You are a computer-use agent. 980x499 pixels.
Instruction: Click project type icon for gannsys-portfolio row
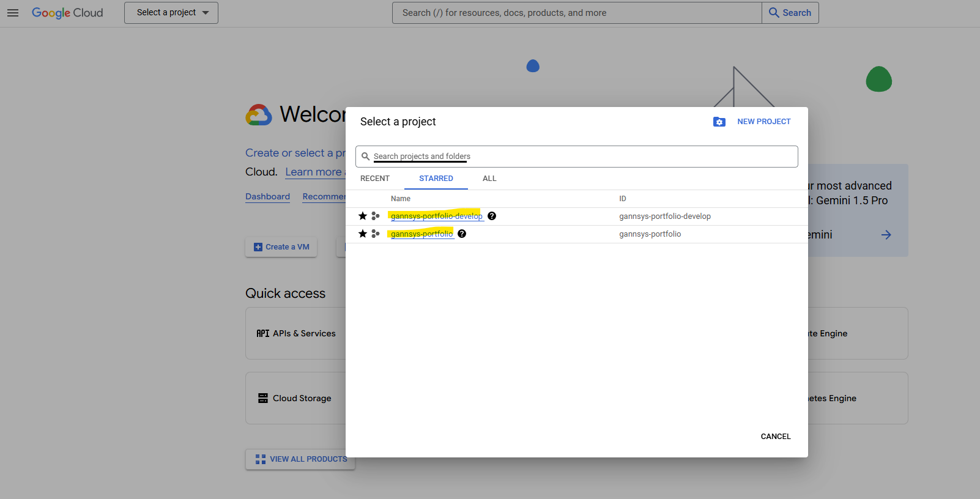(376, 234)
